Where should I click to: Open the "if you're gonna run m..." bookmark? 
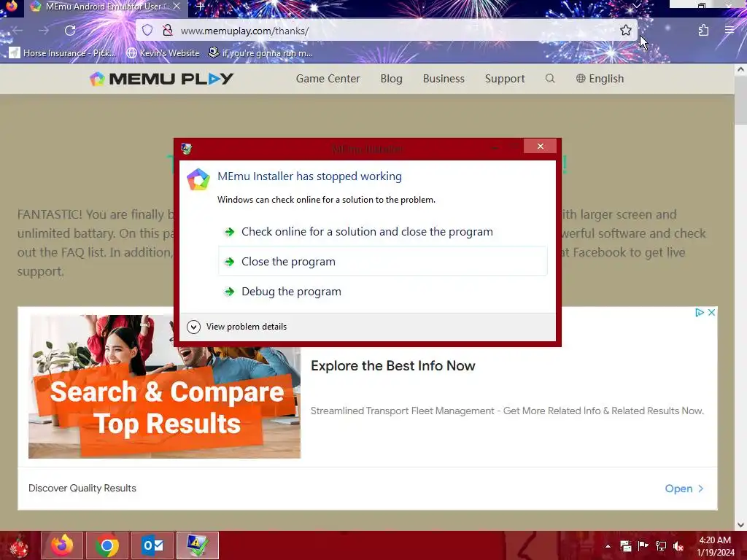click(x=261, y=52)
